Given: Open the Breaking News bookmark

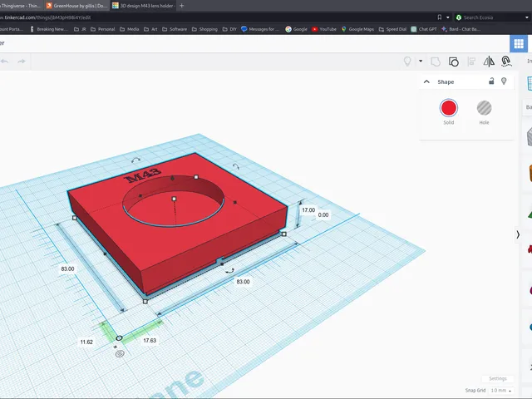Looking at the screenshot, I should click(49, 29).
